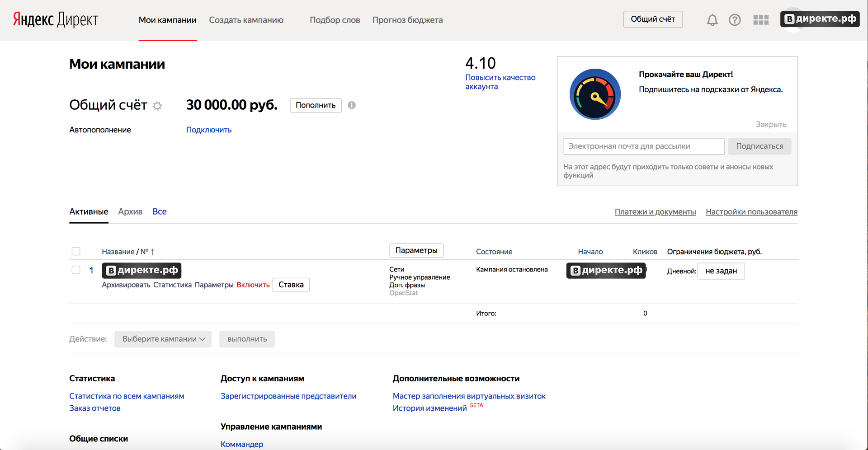868x450 pixels.
Task: Open История изменений link
Action: click(x=429, y=408)
